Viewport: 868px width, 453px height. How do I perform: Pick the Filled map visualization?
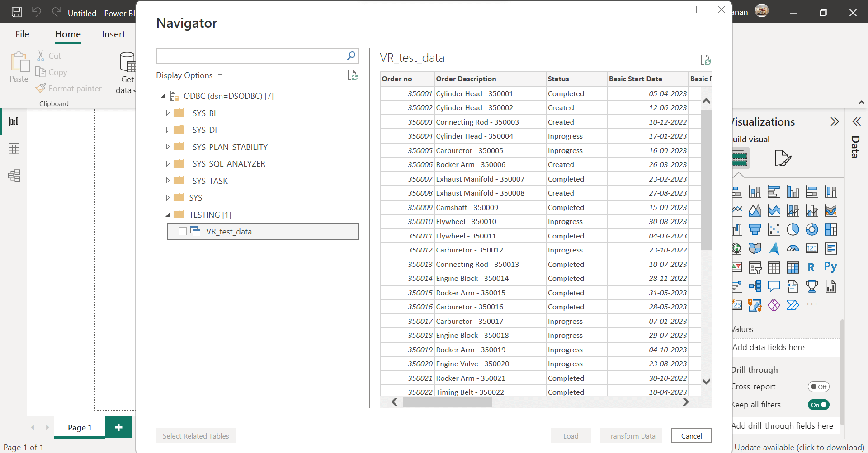(x=754, y=248)
